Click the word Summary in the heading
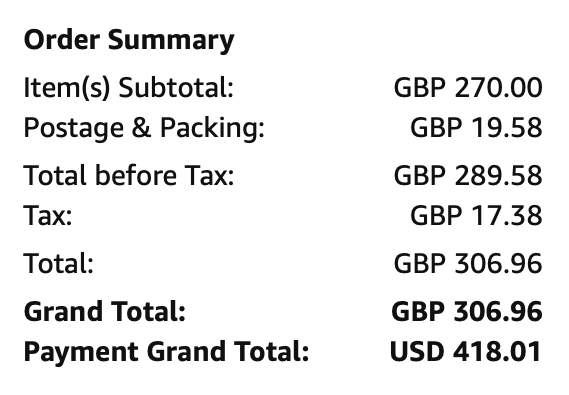The image size is (569, 395). [171, 41]
